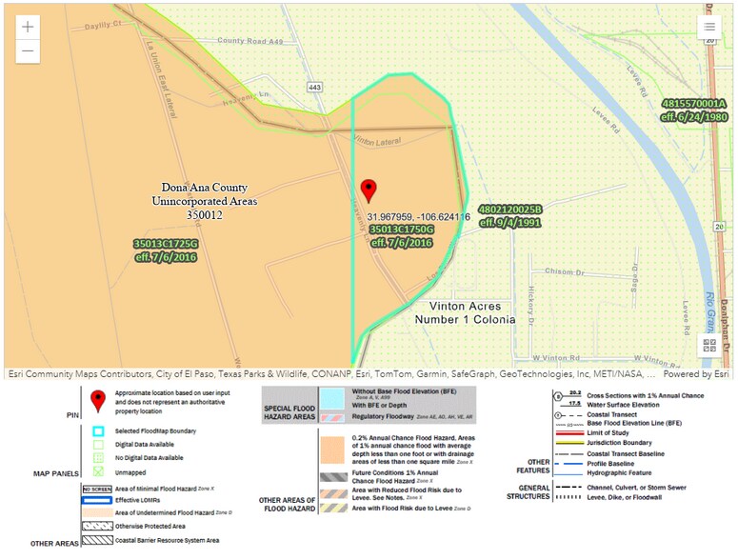Click the Selected FloodMap Boundary legend symbol
This screenshot has width=738, height=560.
(x=96, y=430)
